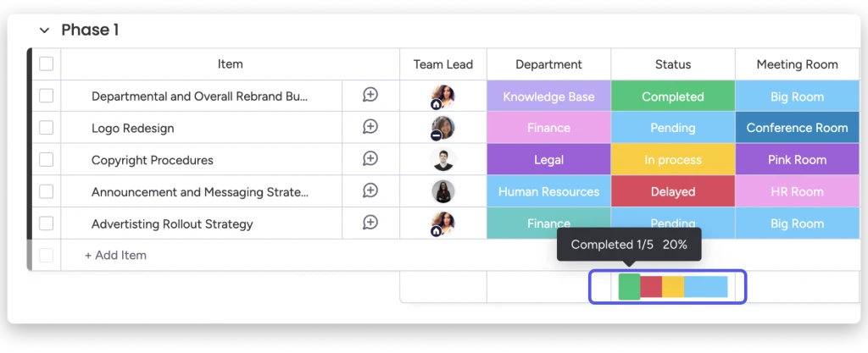Check the Logo Redesign row checkbox

(47, 128)
